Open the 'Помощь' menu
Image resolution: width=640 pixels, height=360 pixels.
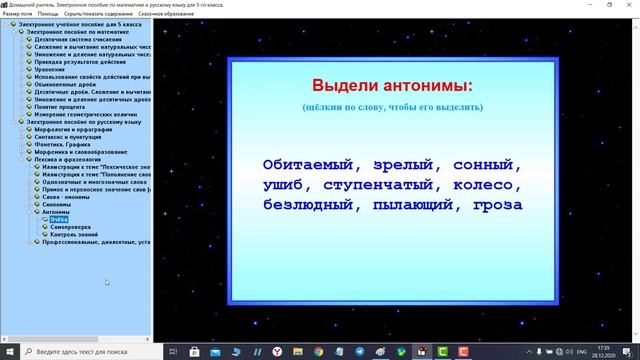coord(48,14)
